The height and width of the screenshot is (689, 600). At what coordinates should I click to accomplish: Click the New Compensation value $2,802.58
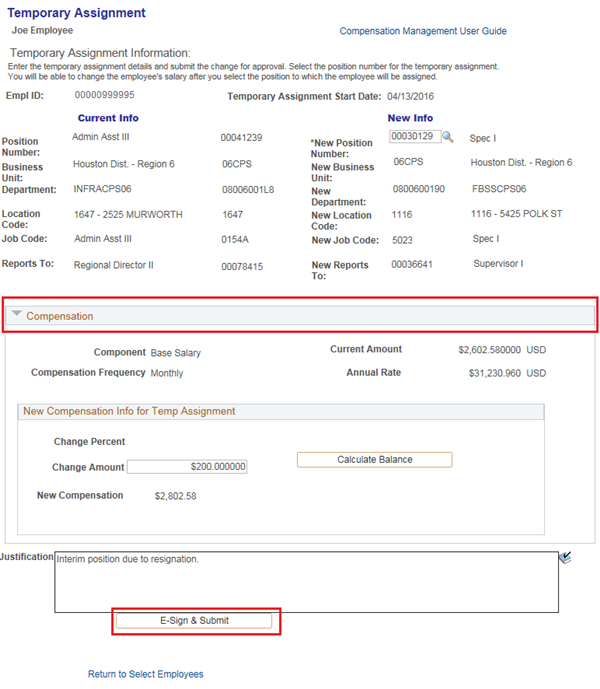pos(176,496)
